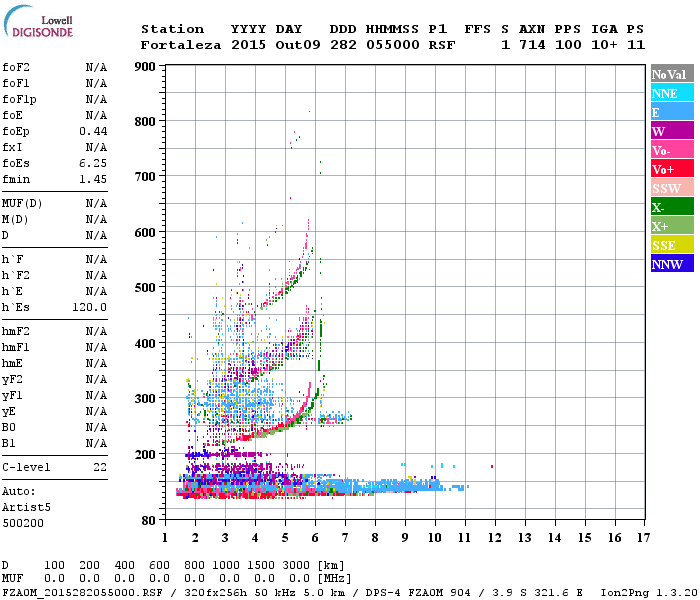This screenshot has height=600, width=700.
Task: Select the X- dark green legend swatch
Action: [x=672, y=207]
